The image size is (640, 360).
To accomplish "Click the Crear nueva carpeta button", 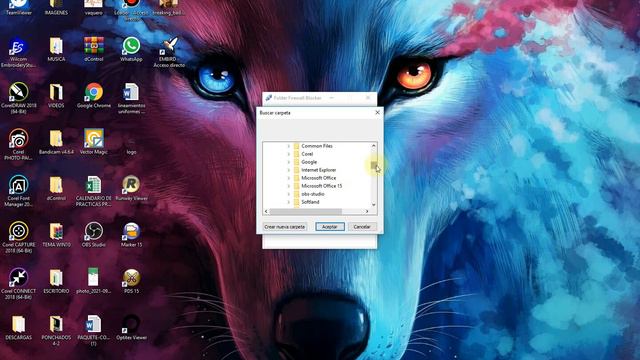I will pos(284,227).
